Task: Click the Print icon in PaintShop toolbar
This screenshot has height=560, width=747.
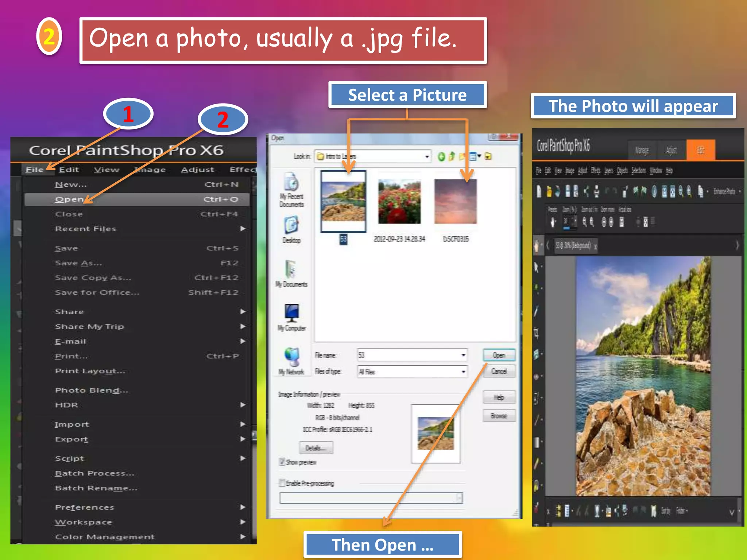Action: (x=597, y=191)
